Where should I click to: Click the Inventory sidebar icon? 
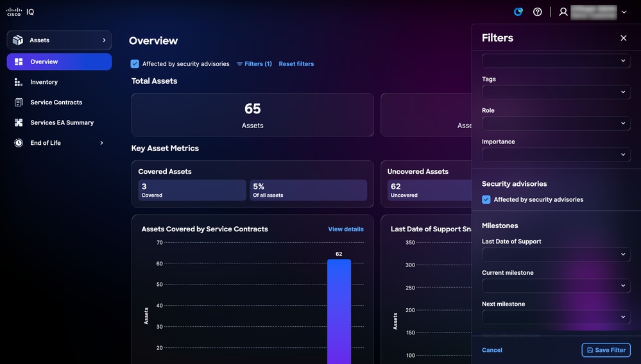click(x=19, y=82)
